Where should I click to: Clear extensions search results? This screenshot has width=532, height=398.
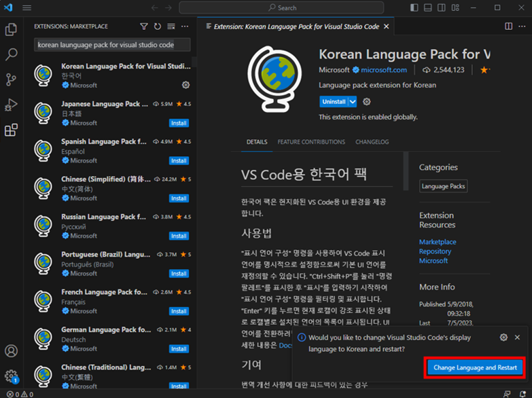click(x=171, y=26)
